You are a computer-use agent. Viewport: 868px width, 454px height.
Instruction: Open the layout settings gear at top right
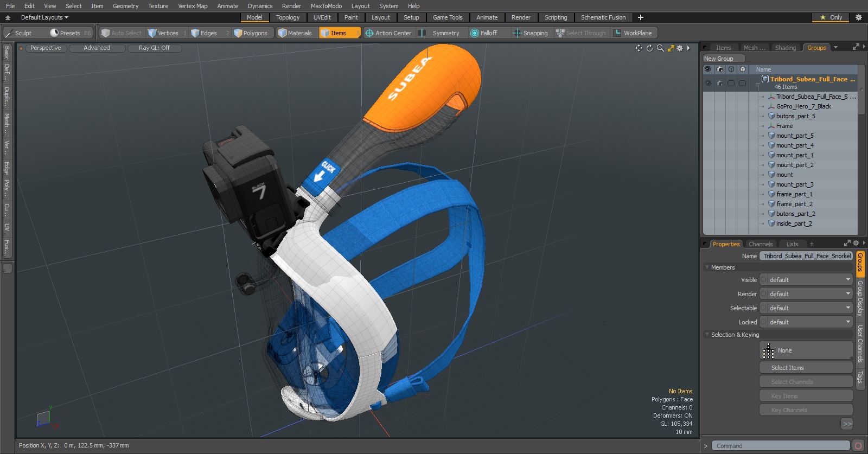[859, 17]
